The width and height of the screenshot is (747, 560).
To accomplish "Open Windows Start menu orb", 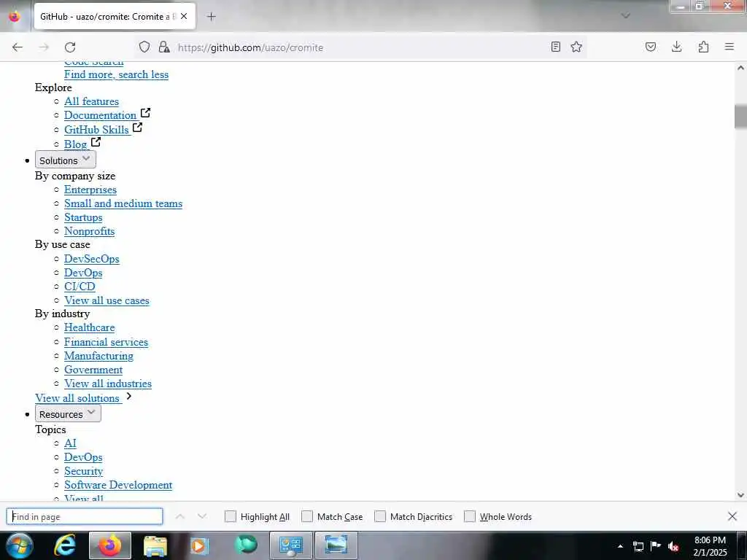I will pos(20,545).
